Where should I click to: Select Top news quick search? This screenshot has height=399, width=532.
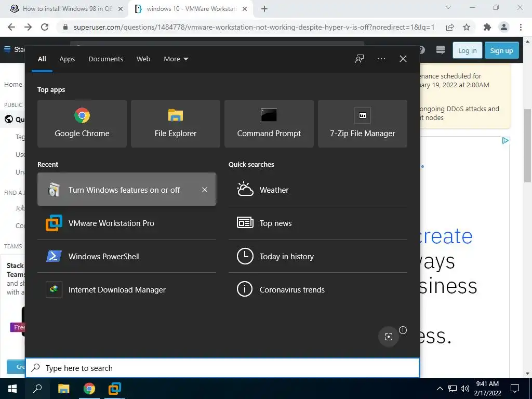[317, 223]
